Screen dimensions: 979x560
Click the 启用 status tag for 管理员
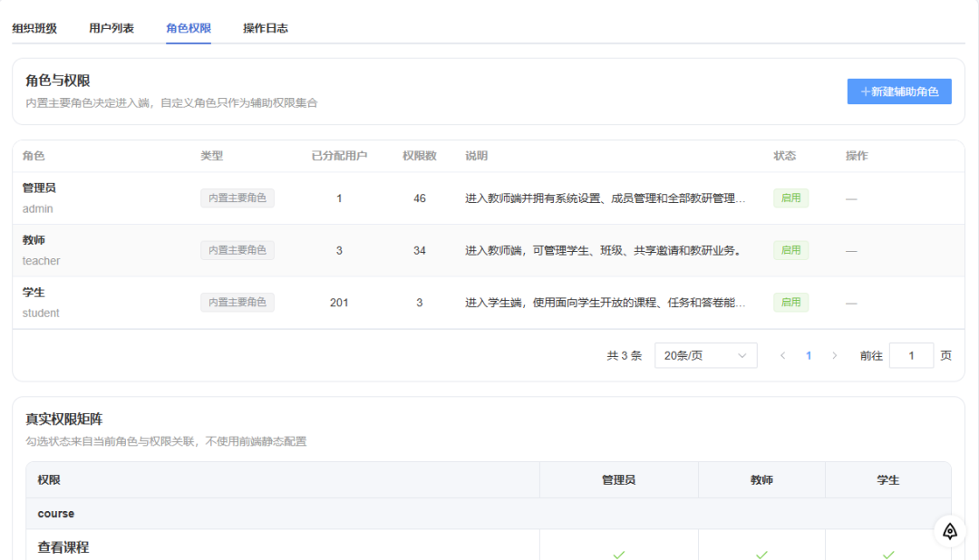[x=791, y=198]
